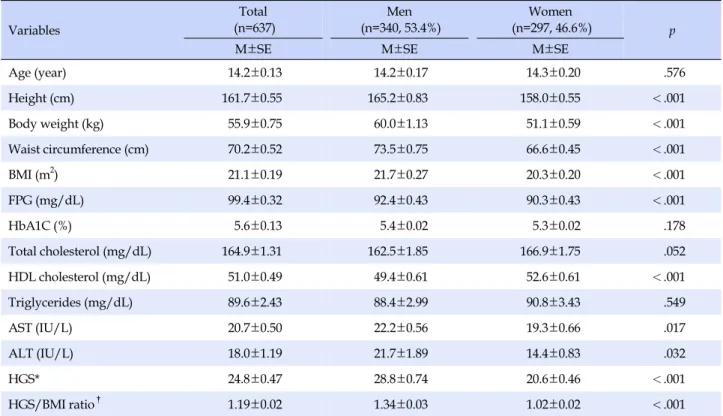Click 'HDL cholesterol (mg/dL)' row label

[x=79, y=277]
